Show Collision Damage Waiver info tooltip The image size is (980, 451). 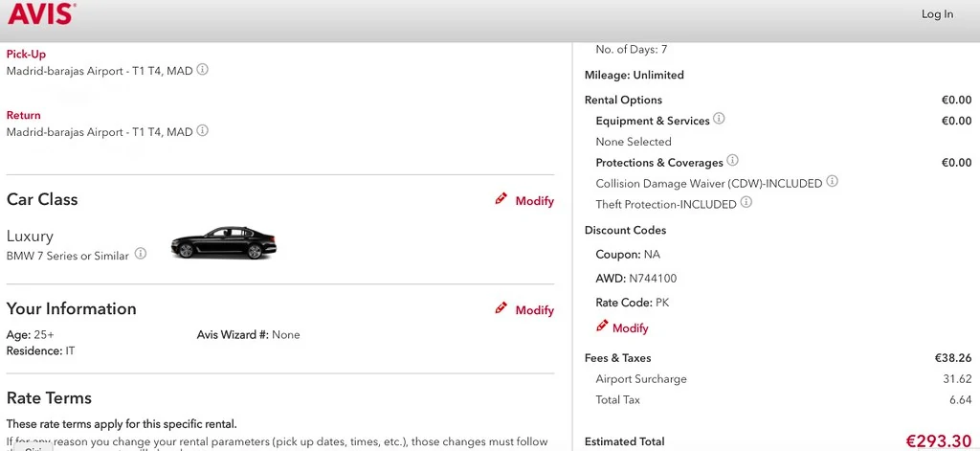coord(833,182)
